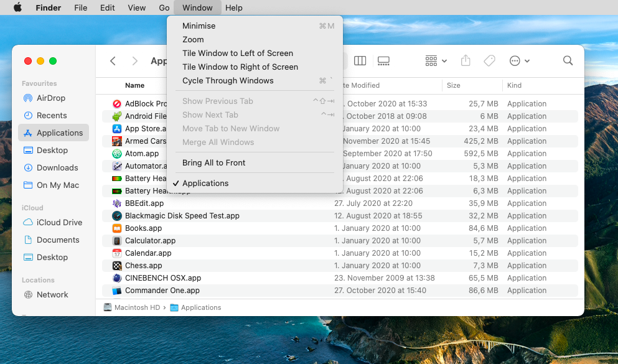Go forward with the forward arrow
618x364 pixels.
135,61
